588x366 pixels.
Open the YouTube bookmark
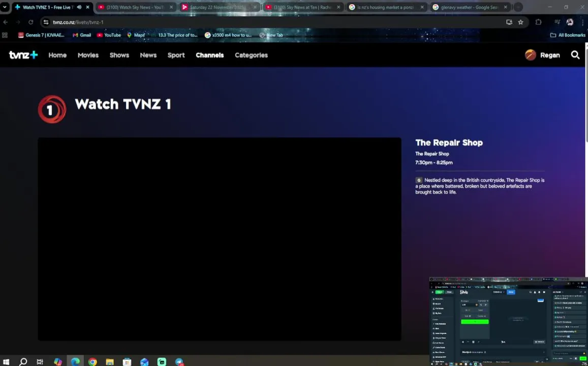click(109, 35)
